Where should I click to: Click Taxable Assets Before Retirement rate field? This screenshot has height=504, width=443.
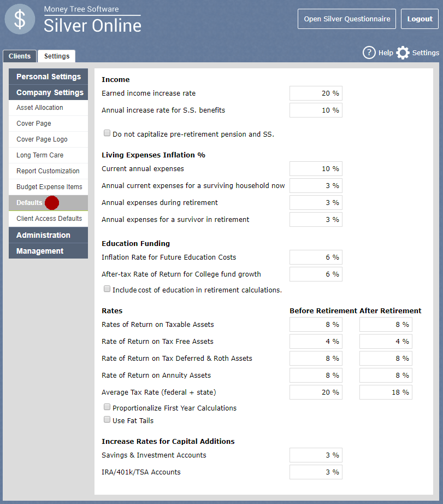(x=316, y=325)
